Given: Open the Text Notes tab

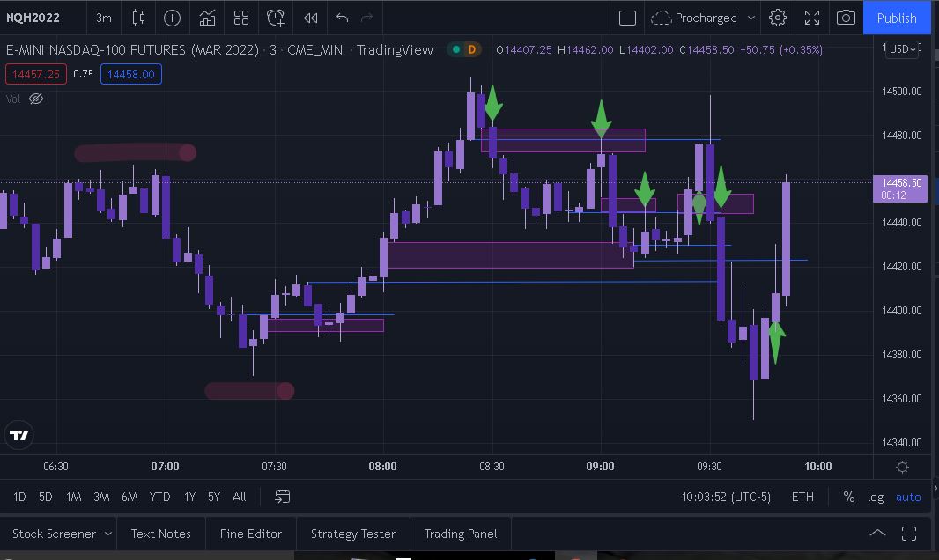Looking at the screenshot, I should click(160, 534).
